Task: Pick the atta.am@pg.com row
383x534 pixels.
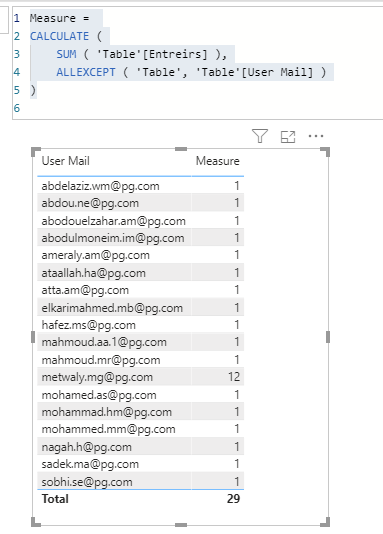Action: 141,290
